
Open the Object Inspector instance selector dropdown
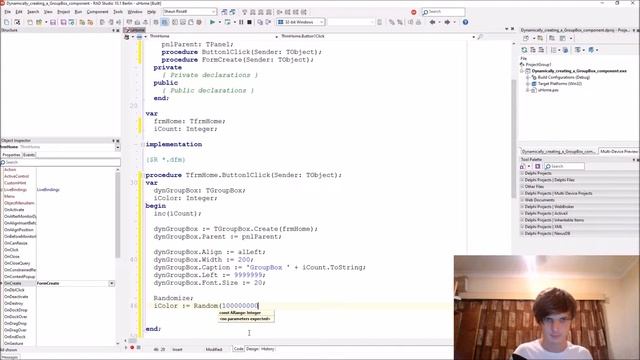118,147
